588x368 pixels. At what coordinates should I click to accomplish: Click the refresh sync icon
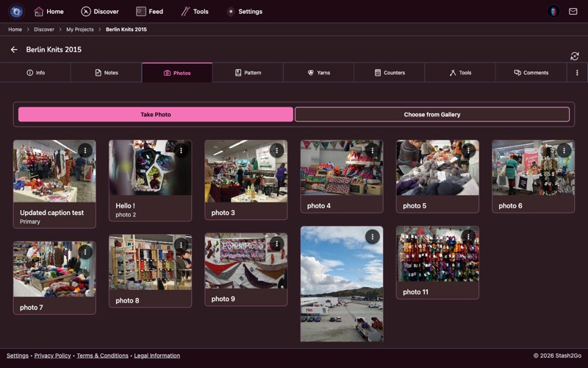click(x=574, y=56)
